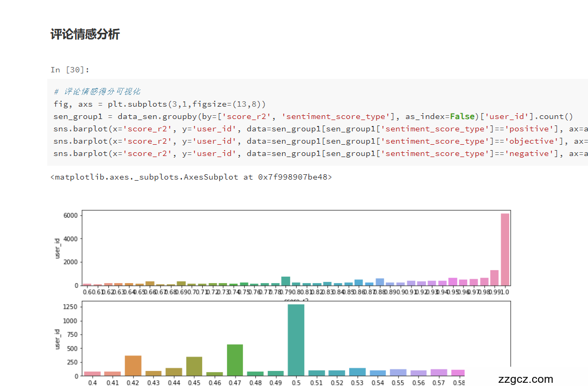Click the teal 0.5 bar in second chart
Image resolution: width=588 pixels, height=386 pixels.
tap(296, 340)
